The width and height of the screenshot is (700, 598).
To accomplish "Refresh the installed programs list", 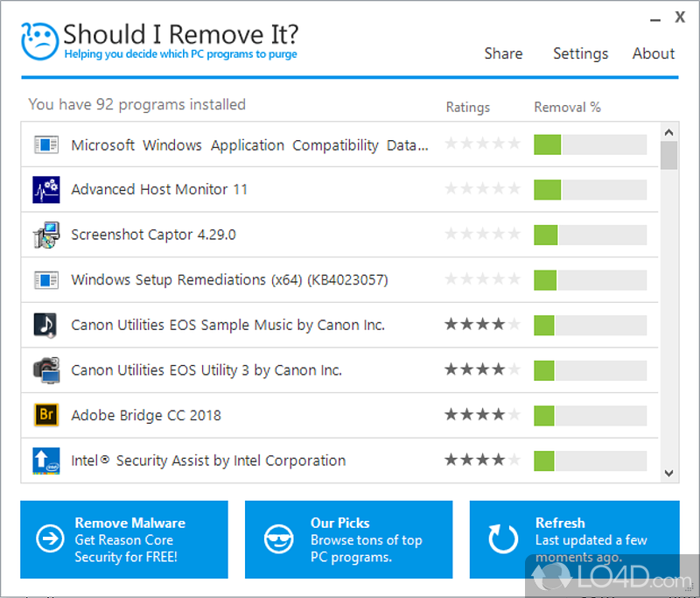I will tap(574, 539).
